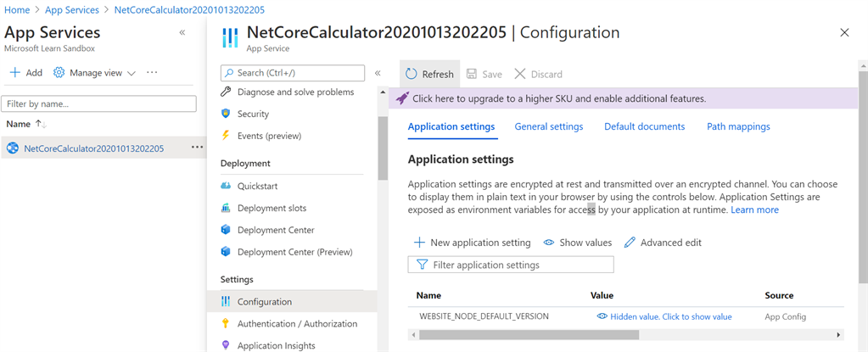The height and width of the screenshot is (352, 868).
Task: Click the Refresh toolbar button
Action: (429, 74)
